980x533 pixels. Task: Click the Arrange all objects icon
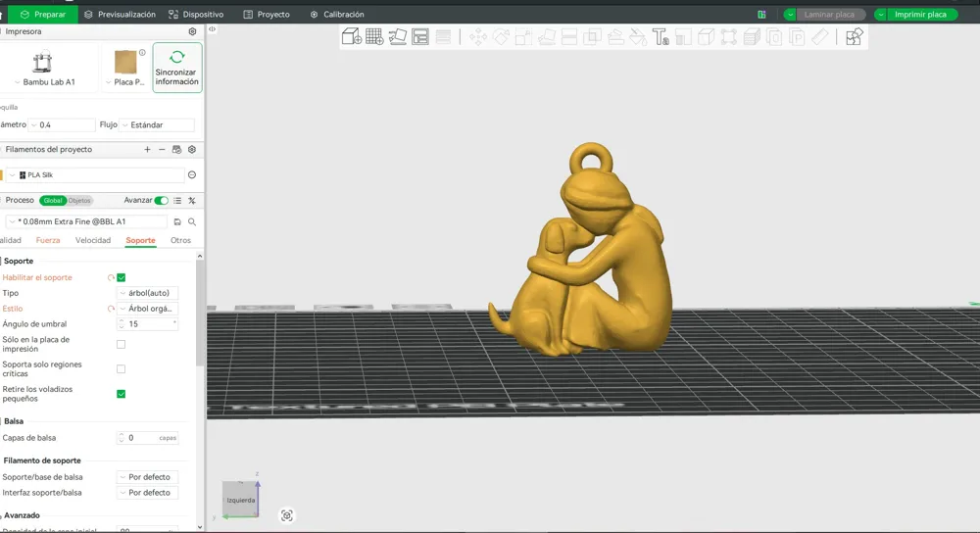420,37
